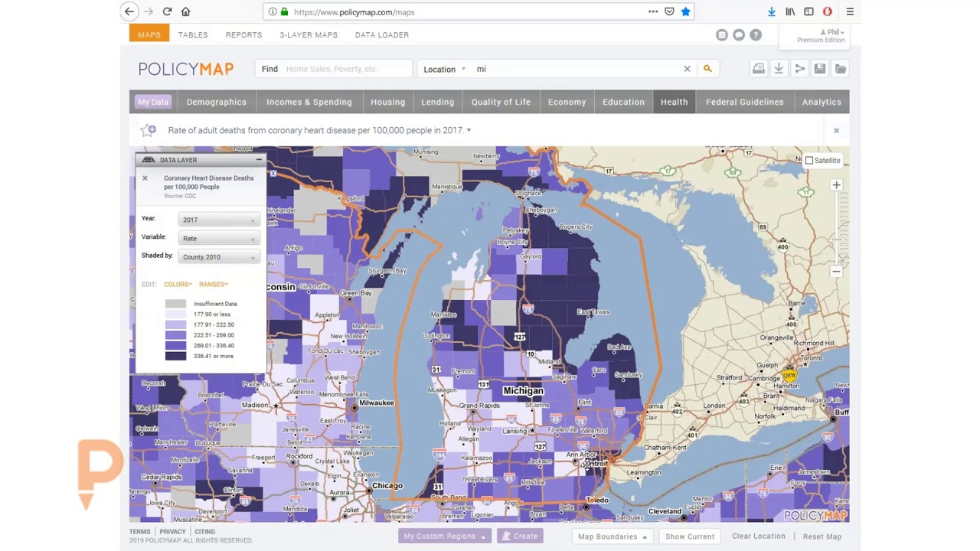Image resolution: width=980 pixels, height=551 pixels.
Task: Open page actions three-dots menu
Action: pos(653,11)
